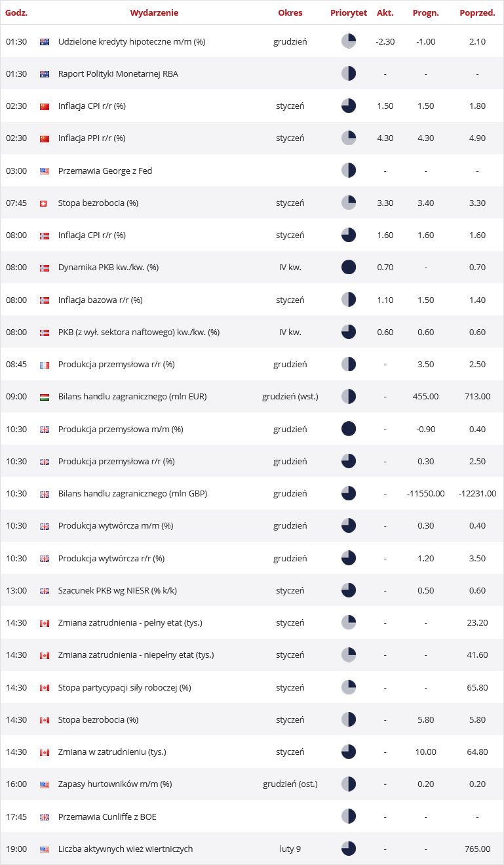The image size is (504, 865).
Task: Click Canadian flag beside Stopa partycypacji siły roboczej
Action: tap(45, 688)
